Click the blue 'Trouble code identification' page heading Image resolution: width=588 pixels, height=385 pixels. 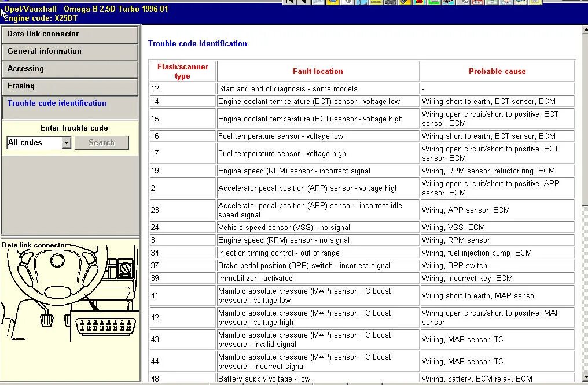[x=197, y=44]
